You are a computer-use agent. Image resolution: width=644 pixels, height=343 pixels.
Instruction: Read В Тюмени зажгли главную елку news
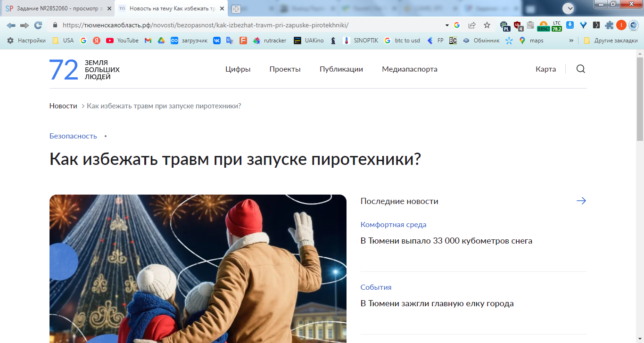click(x=437, y=303)
